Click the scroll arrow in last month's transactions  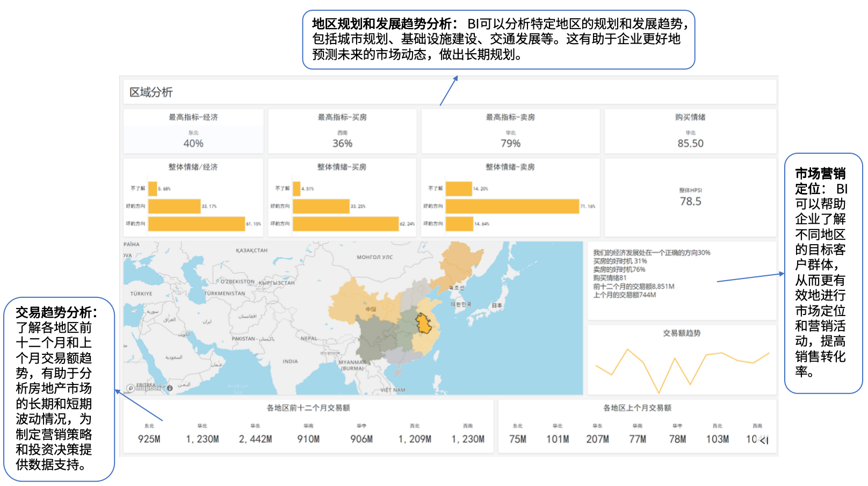[x=764, y=440]
